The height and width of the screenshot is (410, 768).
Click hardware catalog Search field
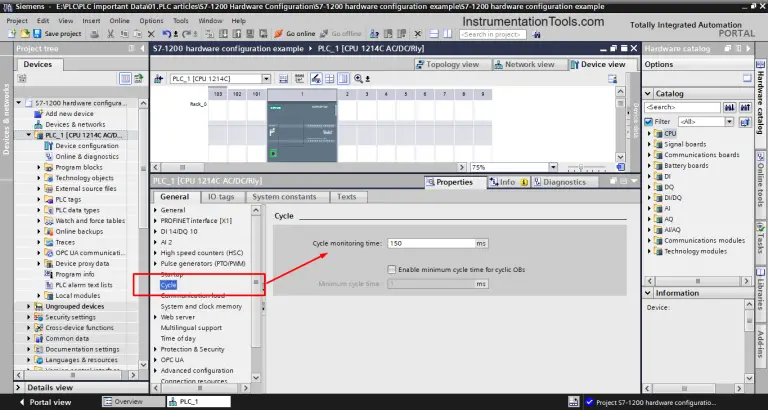(682, 107)
